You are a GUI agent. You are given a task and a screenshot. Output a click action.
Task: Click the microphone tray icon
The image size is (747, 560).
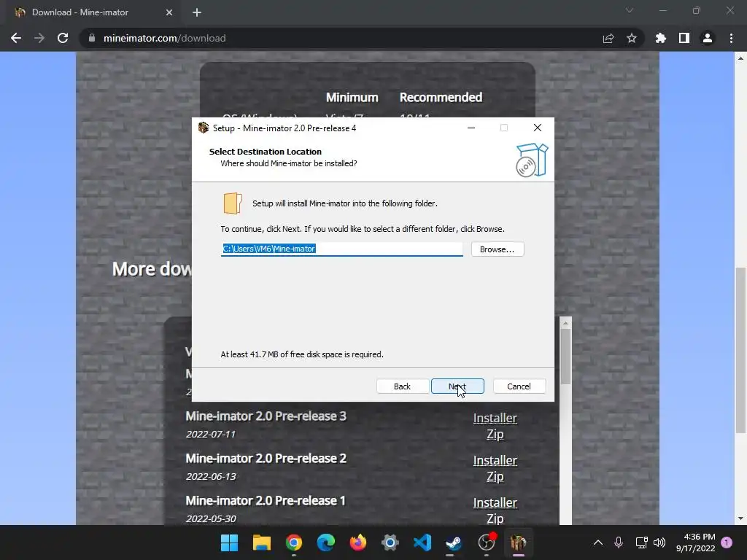pos(619,542)
